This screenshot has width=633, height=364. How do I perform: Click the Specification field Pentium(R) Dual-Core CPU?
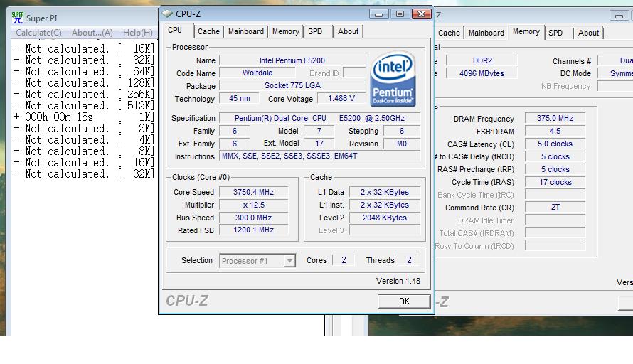pyautogui.click(x=320, y=118)
